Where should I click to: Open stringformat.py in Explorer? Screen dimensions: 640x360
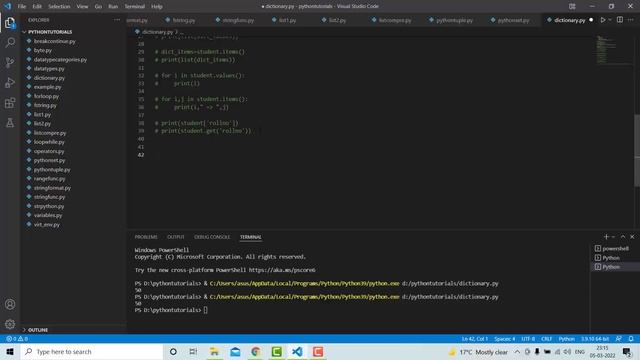click(x=52, y=188)
